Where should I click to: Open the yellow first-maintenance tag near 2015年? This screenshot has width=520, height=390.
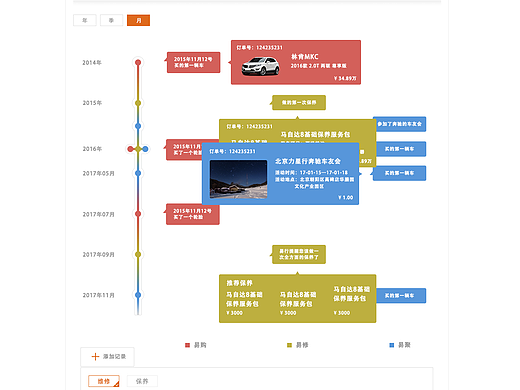coord(299,102)
